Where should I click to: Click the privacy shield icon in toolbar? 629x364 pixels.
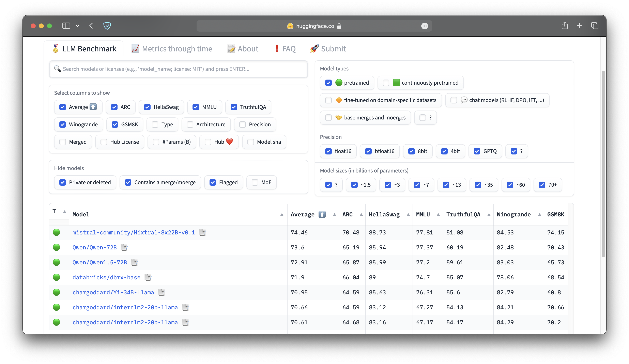[x=107, y=26]
